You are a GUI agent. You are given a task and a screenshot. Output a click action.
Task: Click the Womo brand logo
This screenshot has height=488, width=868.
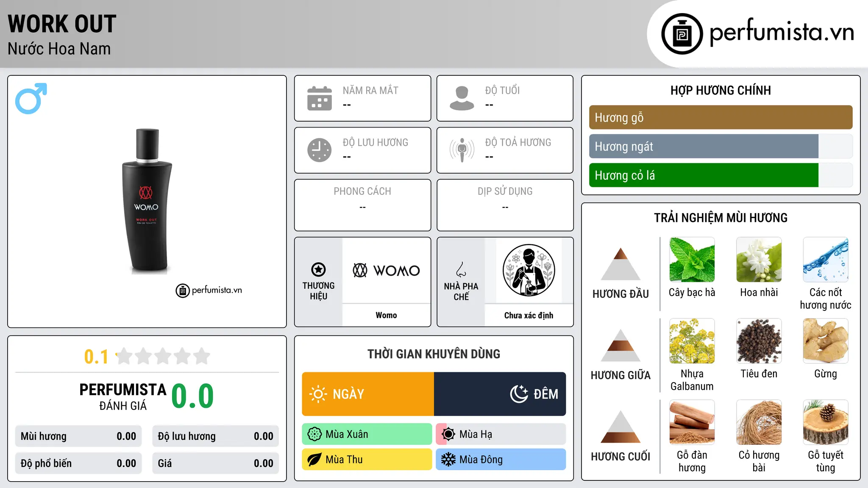(x=387, y=270)
